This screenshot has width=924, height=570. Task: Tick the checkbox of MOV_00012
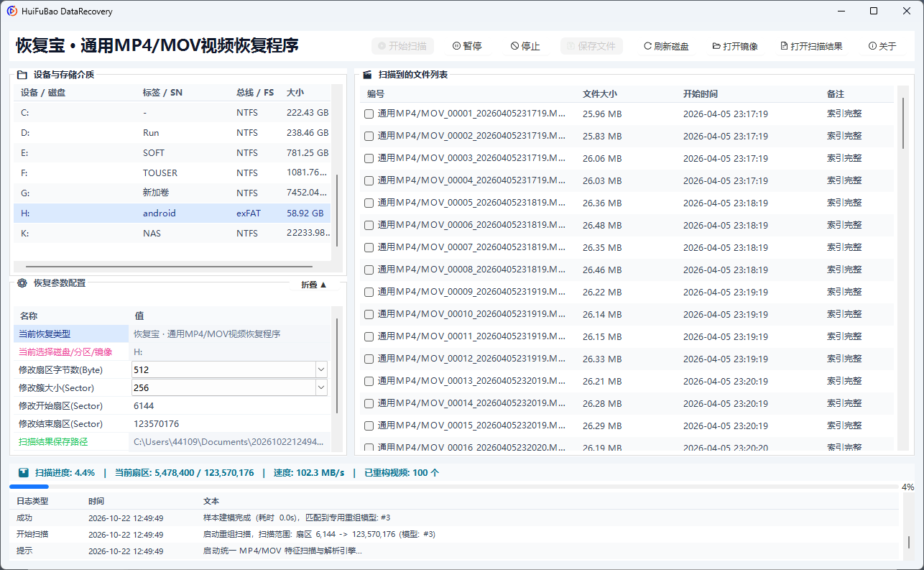(x=369, y=359)
